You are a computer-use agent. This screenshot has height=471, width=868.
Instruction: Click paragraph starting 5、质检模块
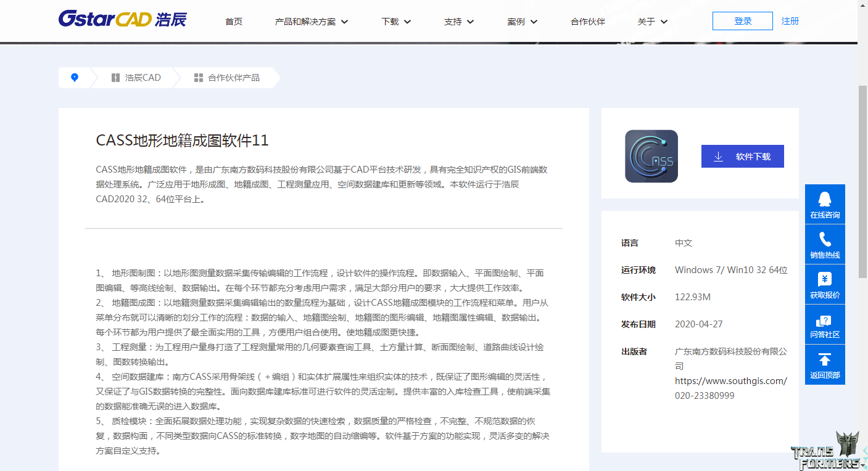pos(322,436)
